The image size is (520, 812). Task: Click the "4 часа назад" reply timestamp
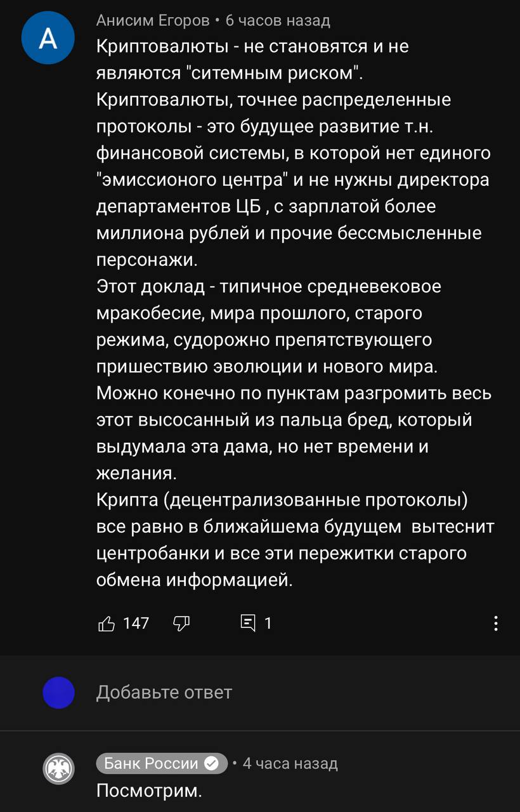click(290, 763)
